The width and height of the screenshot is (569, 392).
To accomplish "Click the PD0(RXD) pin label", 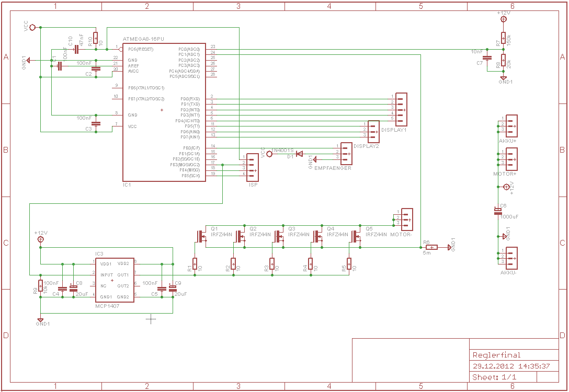I will click(190, 99).
